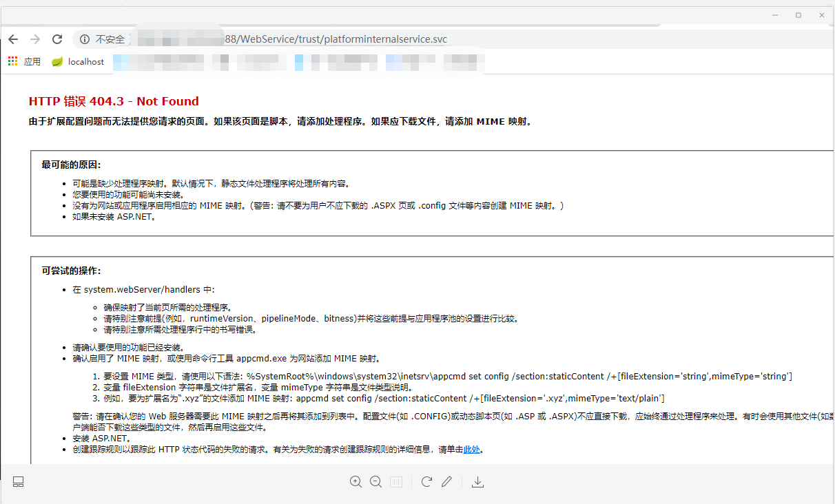Screen dimensions: 835x504
Task: Download the displayed document
Action: (x=477, y=481)
